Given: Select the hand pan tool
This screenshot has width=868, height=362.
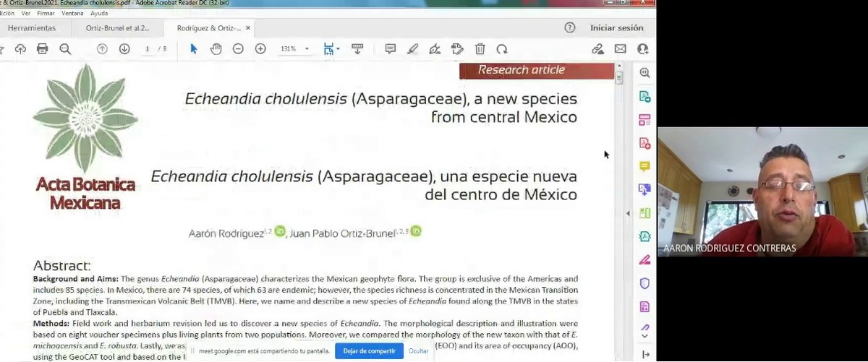Looking at the screenshot, I should pos(216,49).
